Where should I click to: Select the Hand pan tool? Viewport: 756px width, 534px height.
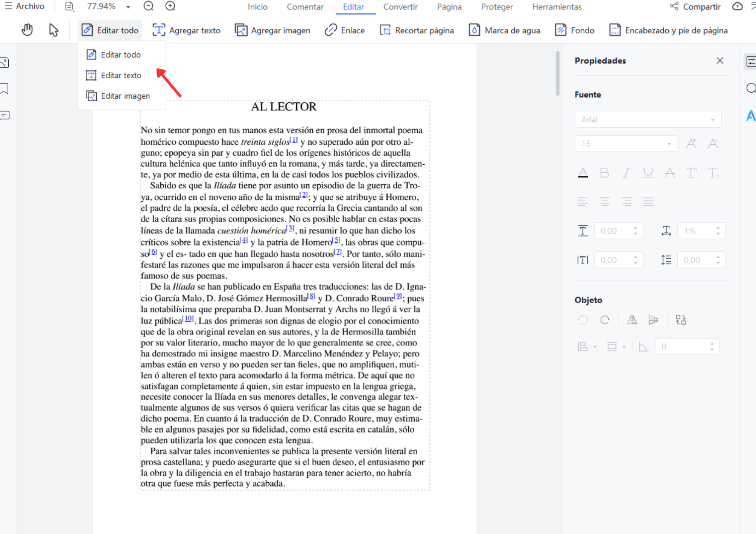click(27, 30)
